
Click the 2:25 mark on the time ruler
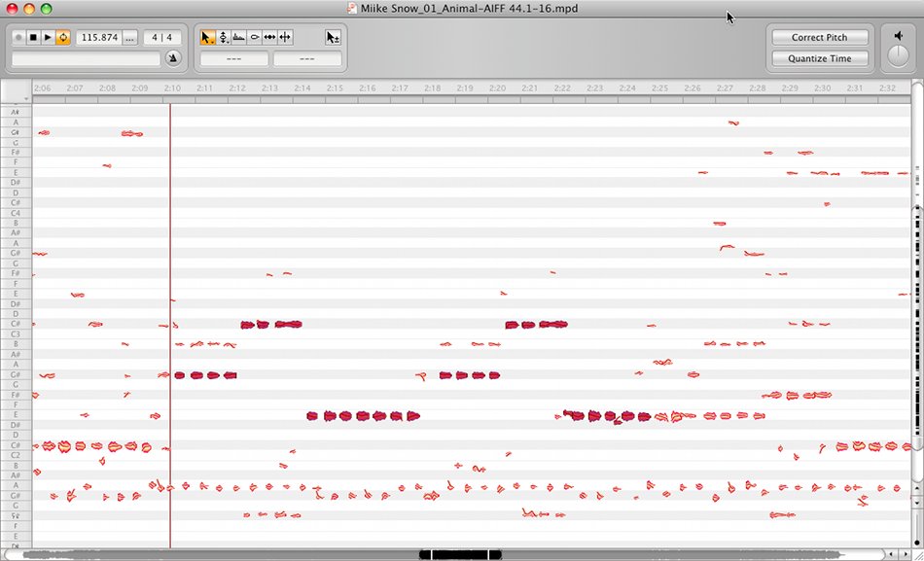660,88
